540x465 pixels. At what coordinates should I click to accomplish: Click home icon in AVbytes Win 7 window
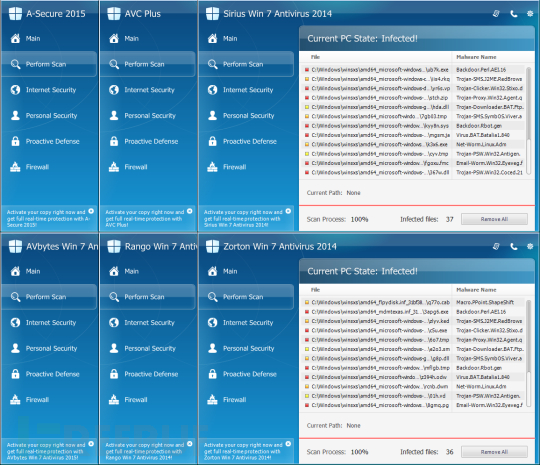[15, 271]
